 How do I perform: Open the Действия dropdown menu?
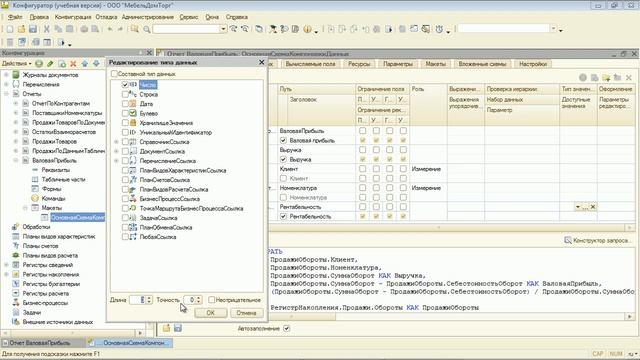[x=17, y=64]
